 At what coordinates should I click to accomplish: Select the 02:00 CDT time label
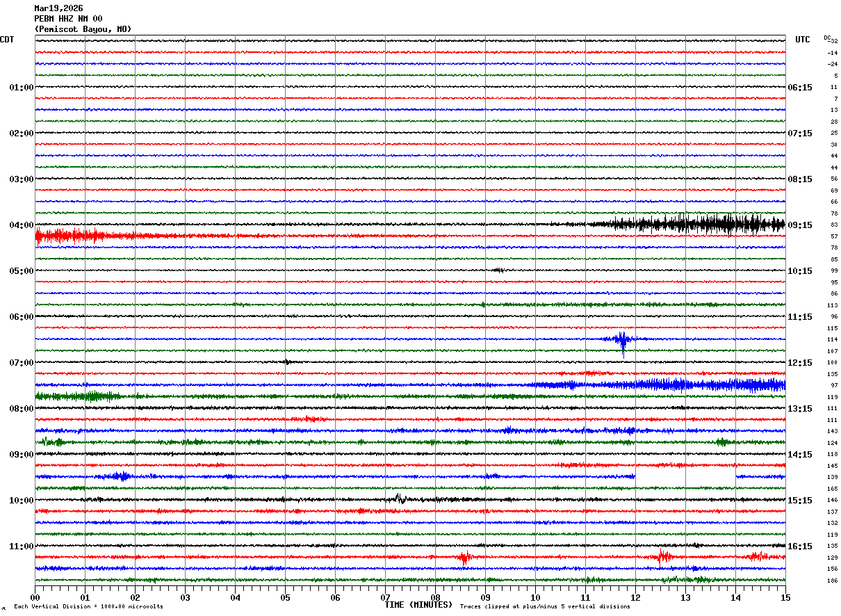pos(22,133)
